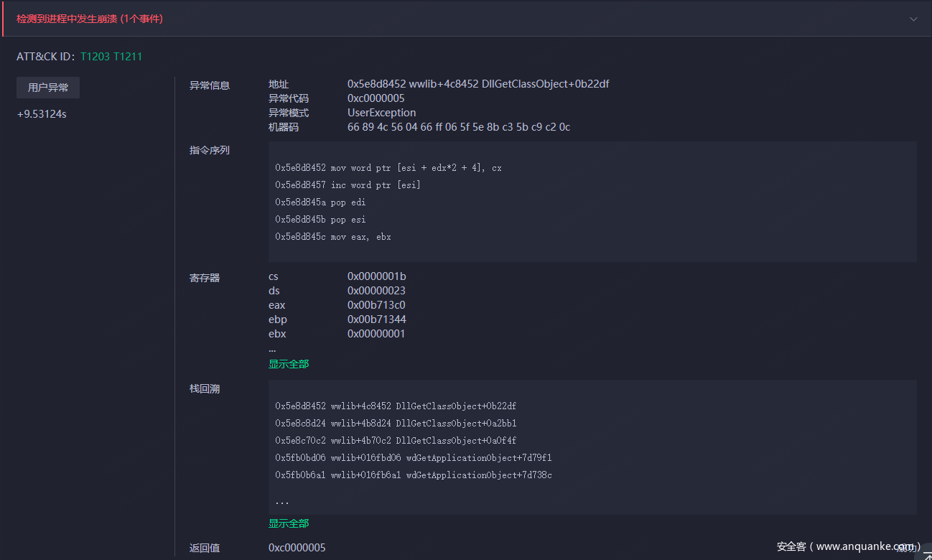The image size is (932, 560).
Task: Show all registers via 显示全部 under 寄存器
Action: pos(289,364)
